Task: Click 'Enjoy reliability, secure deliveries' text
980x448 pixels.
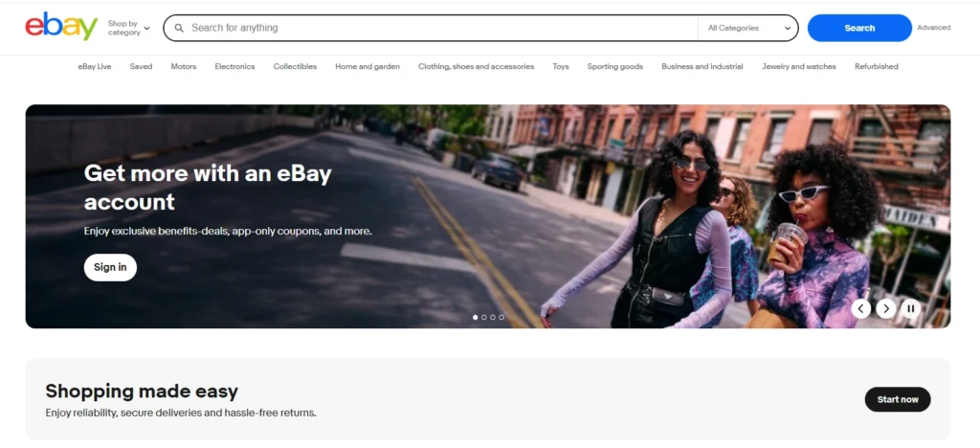Action: [181, 413]
